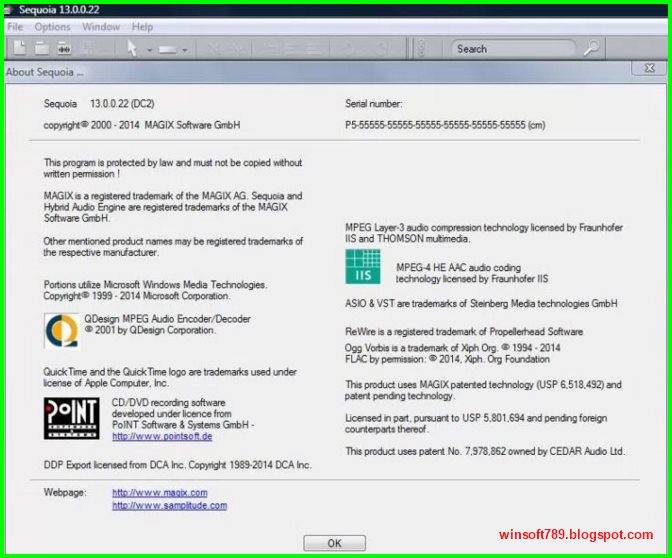Click the "Ogg Vorbis is a trademark" line
Image resolution: width=672 pixels, height=558 pixels.
click(453, 348)
